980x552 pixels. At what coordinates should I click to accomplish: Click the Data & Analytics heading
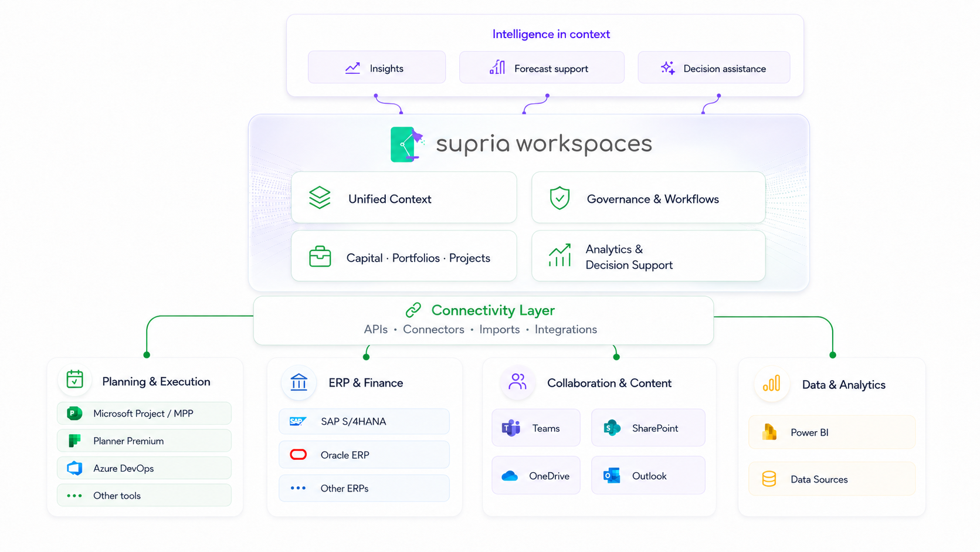tap(844, 385)
